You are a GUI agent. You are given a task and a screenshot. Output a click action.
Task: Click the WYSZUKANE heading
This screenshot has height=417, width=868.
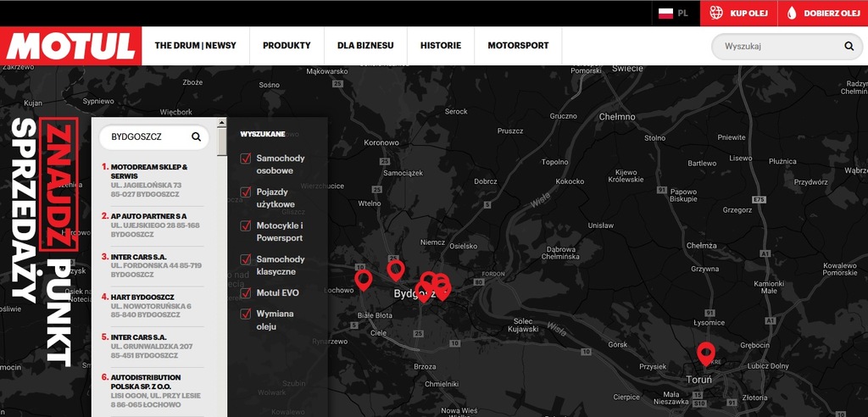[x=263, y=134]
